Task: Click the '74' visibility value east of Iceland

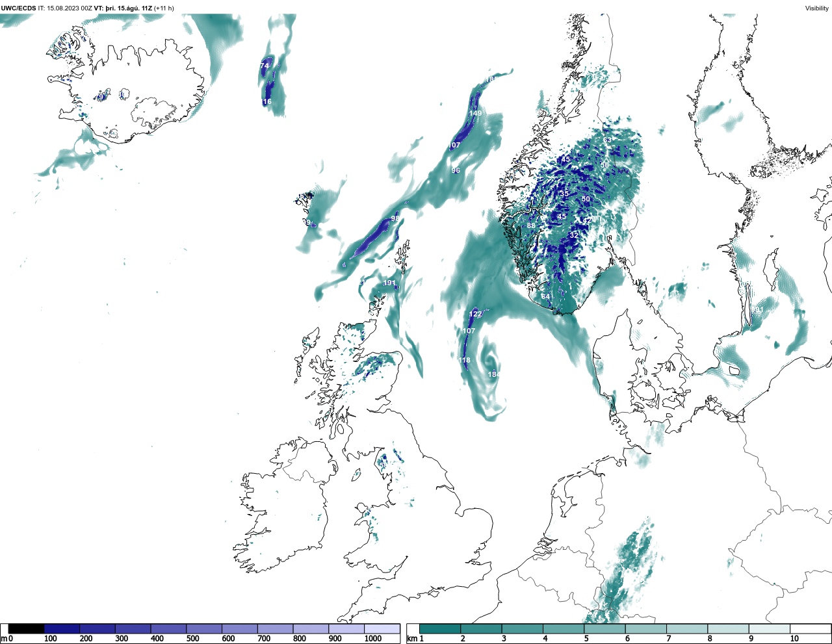Action: coord(265,66)
